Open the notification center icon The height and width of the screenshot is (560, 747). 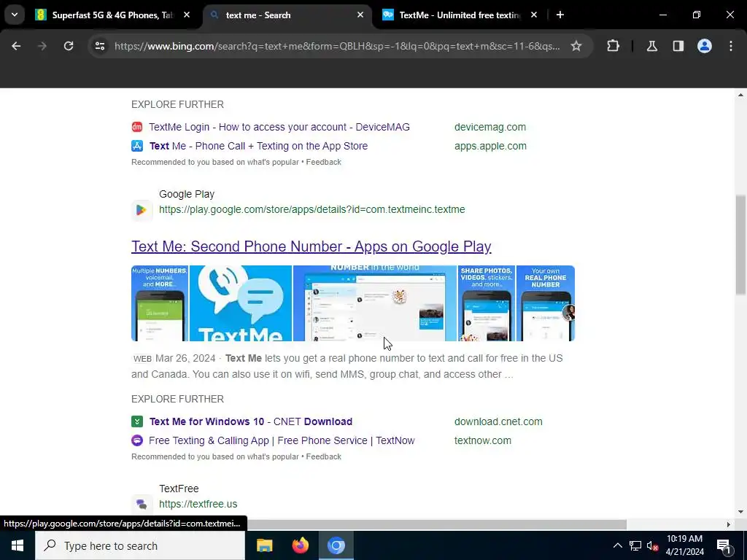coord(724,545)
